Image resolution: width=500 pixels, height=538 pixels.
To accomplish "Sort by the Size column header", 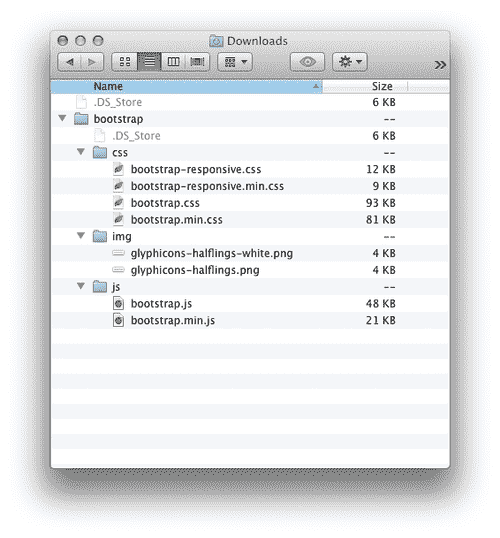I will tap(365, 86).
